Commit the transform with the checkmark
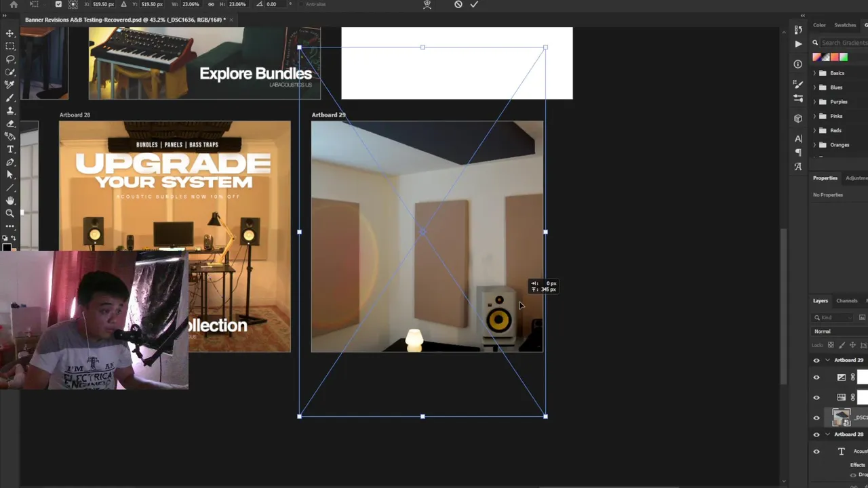The width and height of the screenshot is (868, 488). pos(474,4)
